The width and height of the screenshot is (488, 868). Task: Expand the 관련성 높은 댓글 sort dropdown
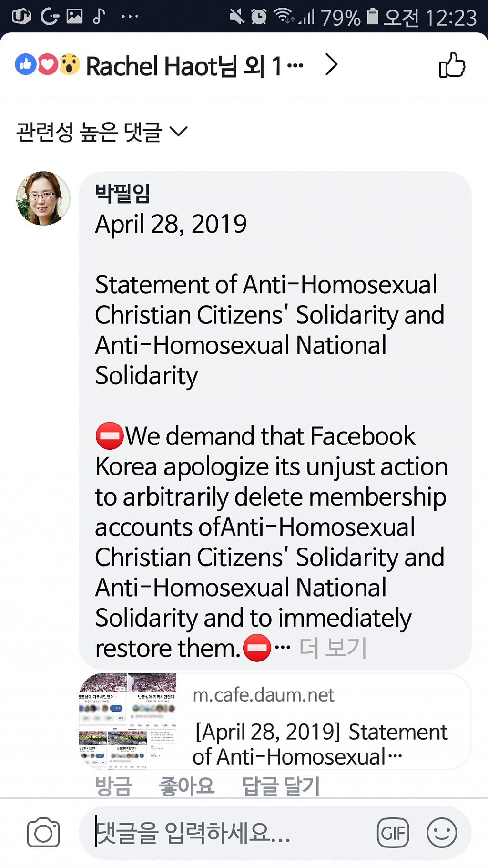[x=102, y=132]
